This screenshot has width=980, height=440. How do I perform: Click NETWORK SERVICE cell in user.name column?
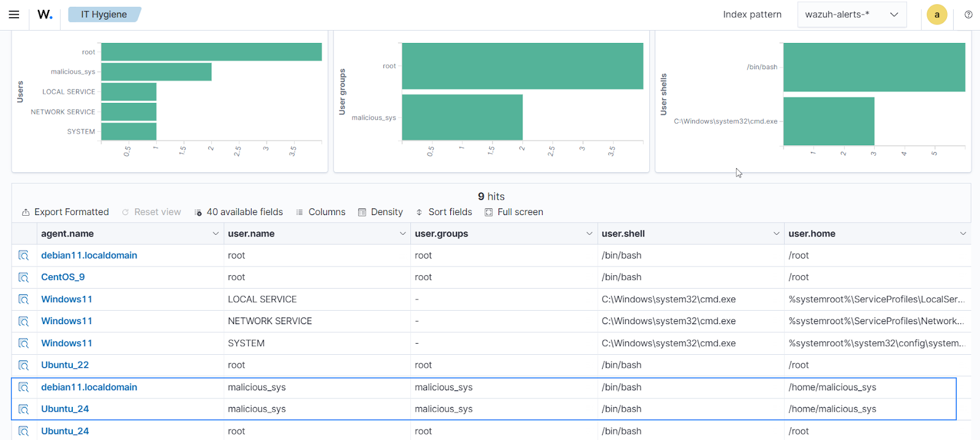(317, 321)
